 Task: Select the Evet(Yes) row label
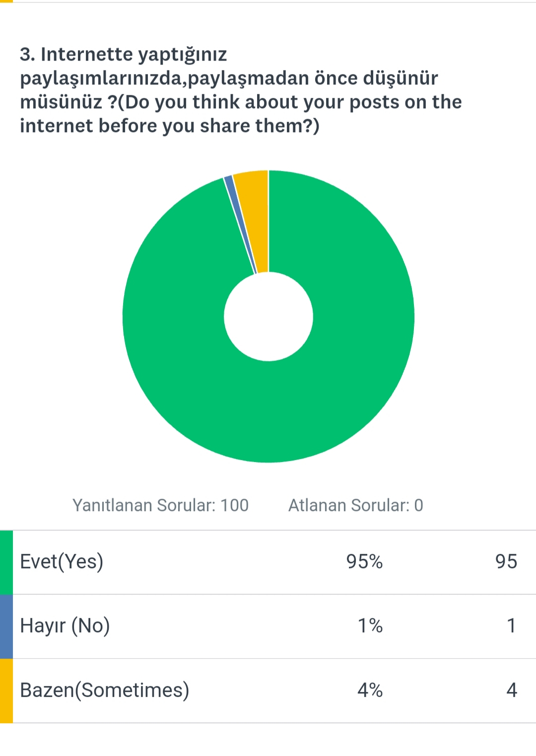pyautogui.click(x=62, y=562)
